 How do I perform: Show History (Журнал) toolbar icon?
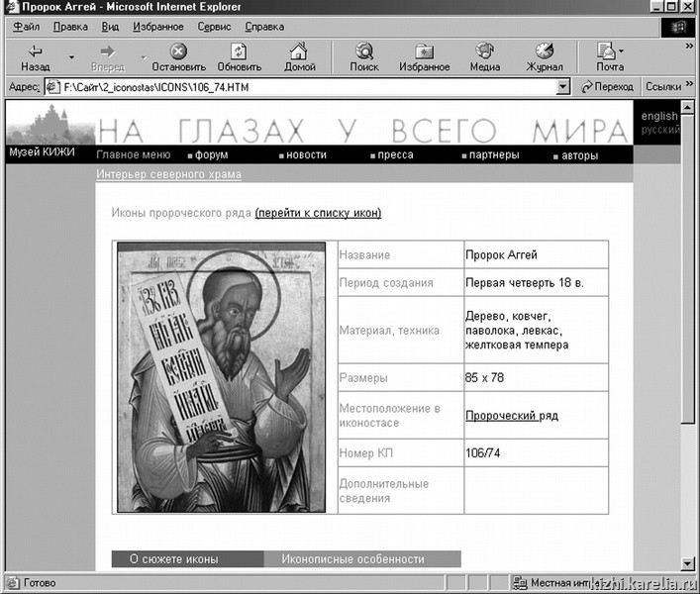(x=544, y=50)
